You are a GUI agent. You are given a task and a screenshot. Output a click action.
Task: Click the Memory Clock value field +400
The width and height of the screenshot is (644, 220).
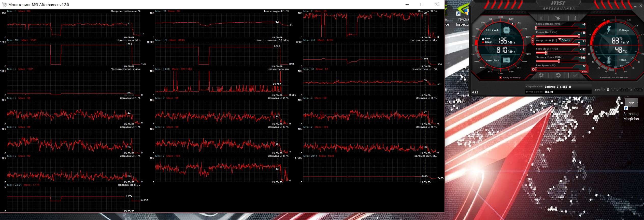coord(582,58)
